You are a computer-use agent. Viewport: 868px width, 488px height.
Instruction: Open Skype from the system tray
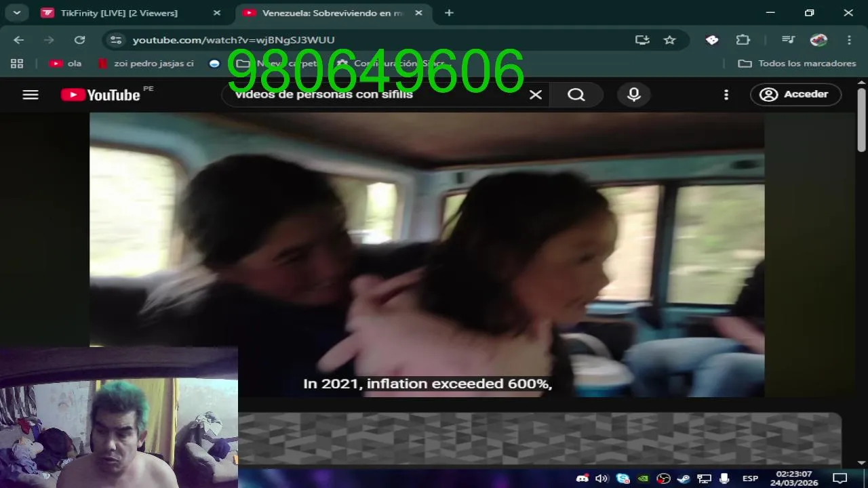pos(623,479)
